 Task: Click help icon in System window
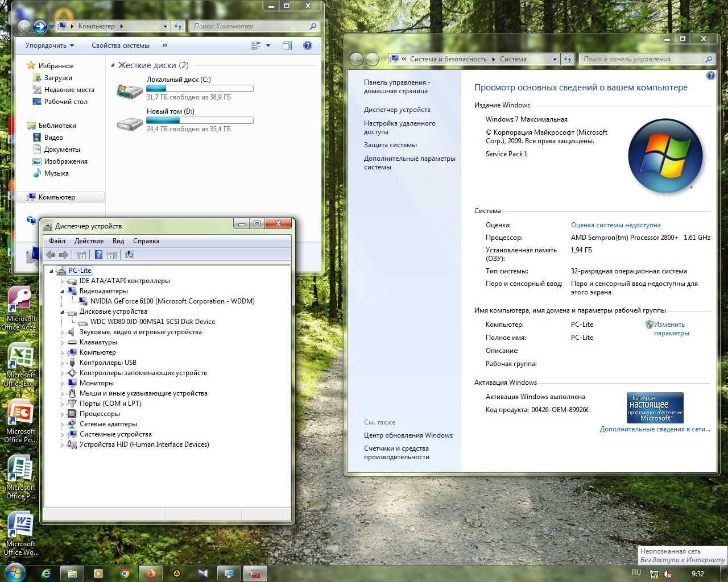[x=710, y=76]
